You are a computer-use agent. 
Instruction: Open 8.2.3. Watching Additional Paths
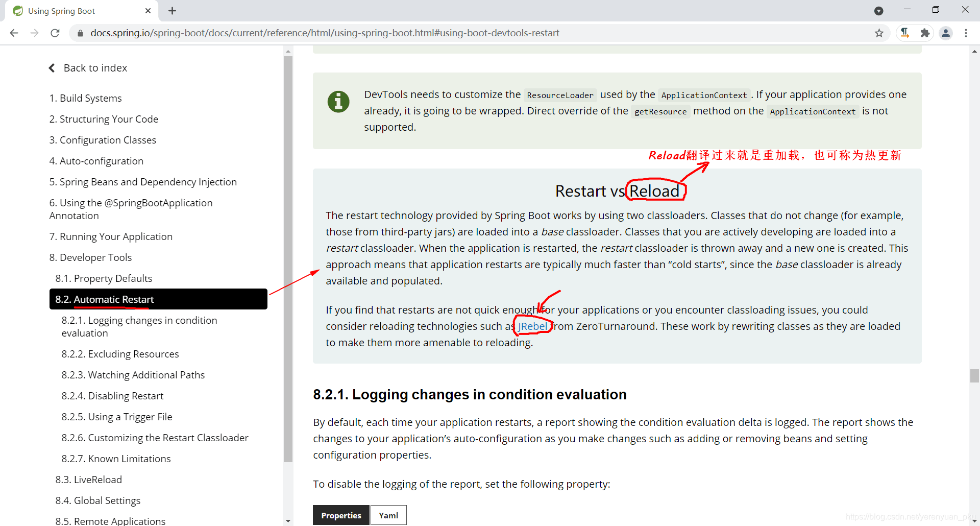tap(133, 375)
